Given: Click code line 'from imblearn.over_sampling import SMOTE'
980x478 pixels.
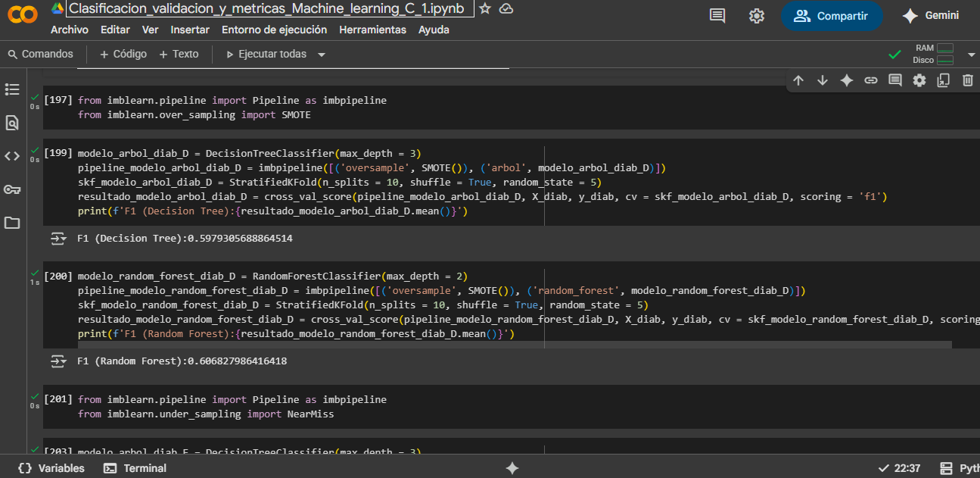Looking at the screenshot, I should pyautogui.click(x=194, y=115).
